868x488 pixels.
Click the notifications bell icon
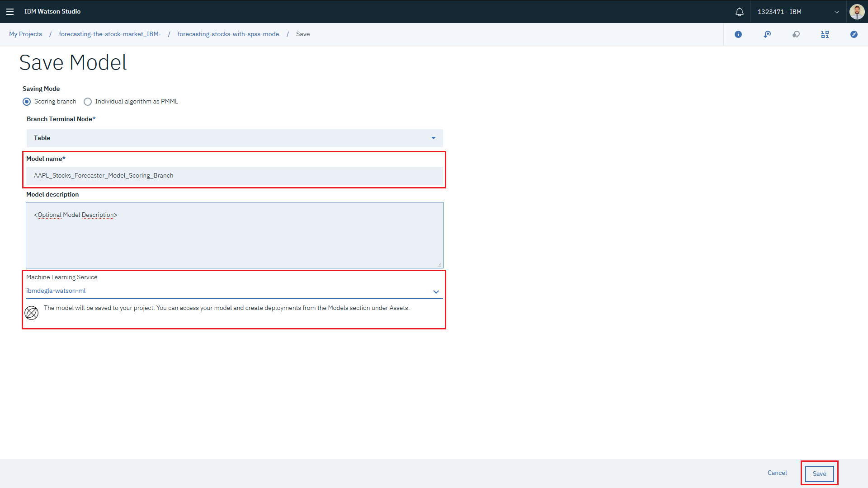point(740,12)
